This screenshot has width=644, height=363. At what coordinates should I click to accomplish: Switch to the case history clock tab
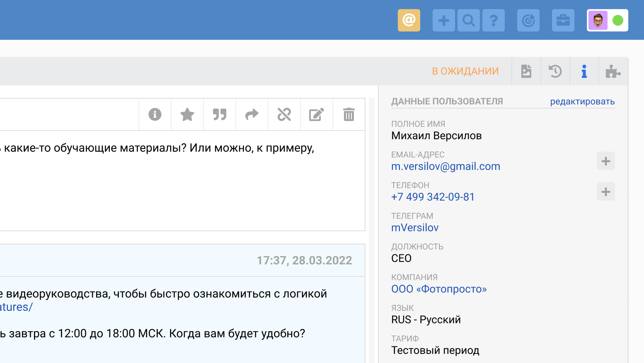click(555, 71)
